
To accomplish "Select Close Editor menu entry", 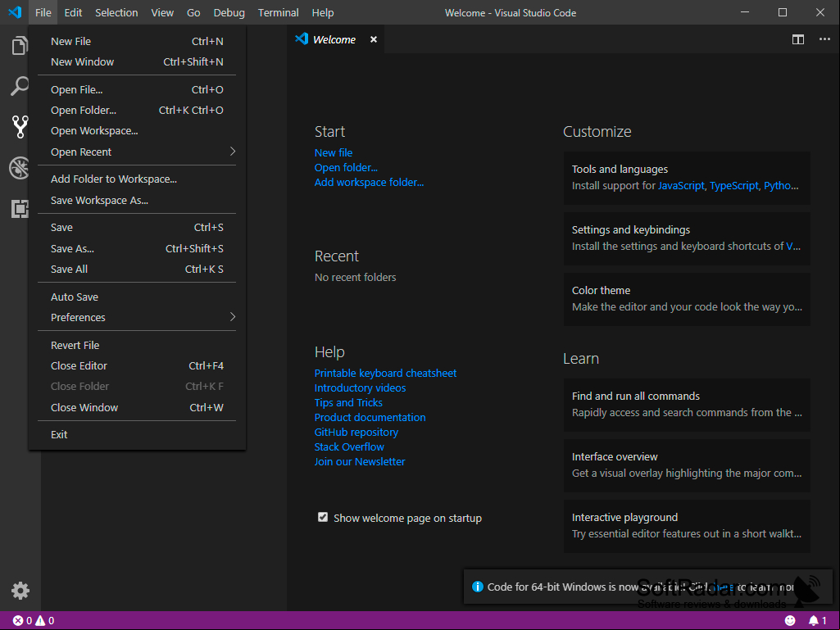I will click(137, 366).
